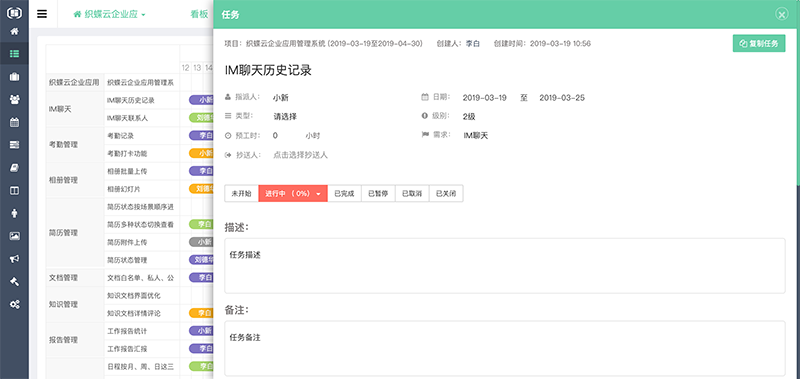Open the briefcase icon in the sidebar
This screenshot has width=800, height=379.
coord(14,77)
